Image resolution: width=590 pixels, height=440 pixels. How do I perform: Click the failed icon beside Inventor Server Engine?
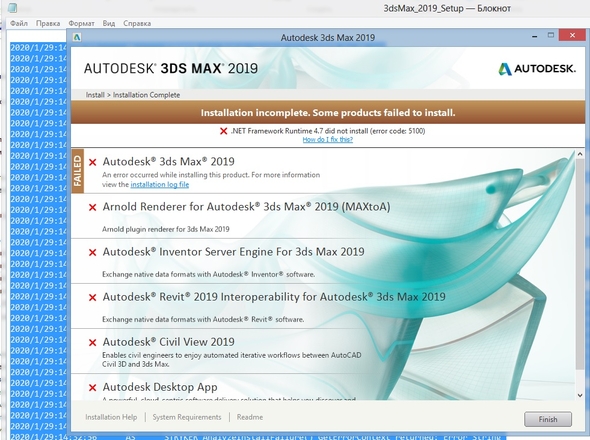[93, 253]
